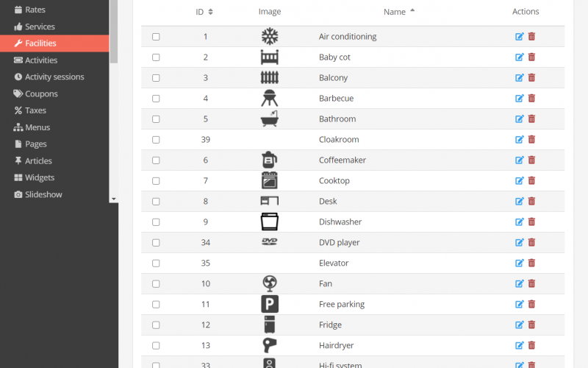Click the Fridge image icon

point(269,325)
